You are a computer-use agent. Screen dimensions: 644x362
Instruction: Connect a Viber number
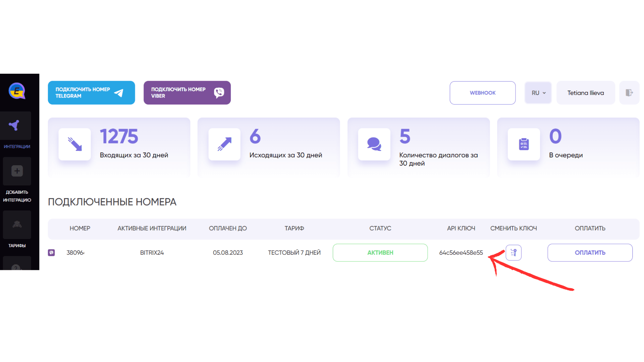point(187,93)
